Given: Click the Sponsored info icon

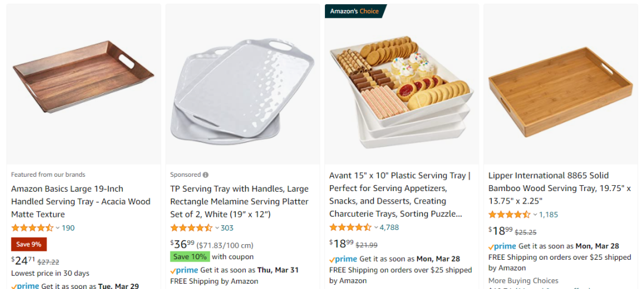Looking at the screenshot, I should point(206,175).
